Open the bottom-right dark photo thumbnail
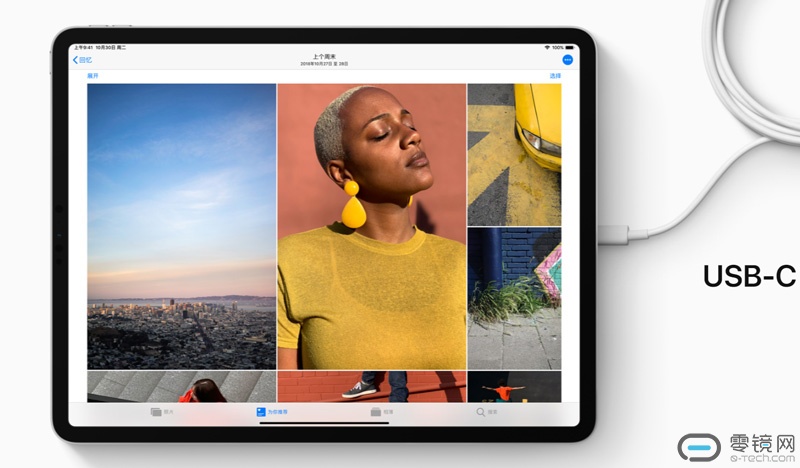 [514, 387]
